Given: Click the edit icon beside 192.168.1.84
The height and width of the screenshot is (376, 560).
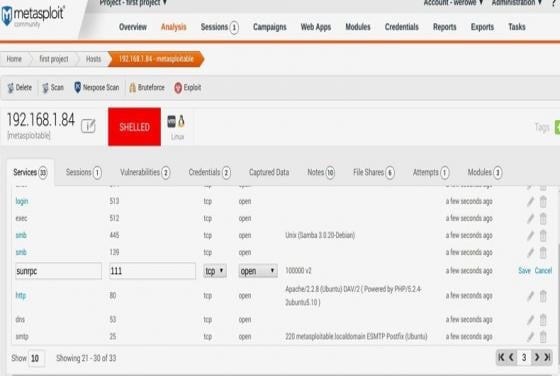Looking at the screenshot, I should 88,126.
